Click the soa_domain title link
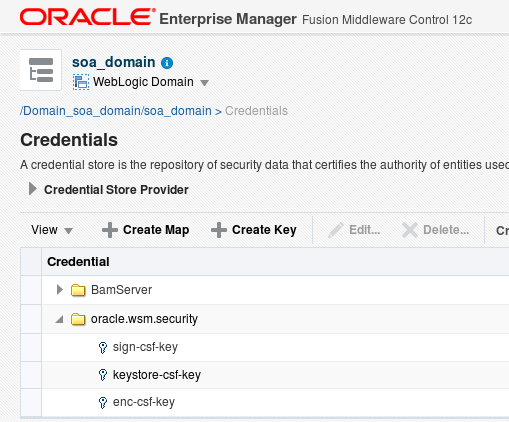The image size is (509, 422). point(114,62)
